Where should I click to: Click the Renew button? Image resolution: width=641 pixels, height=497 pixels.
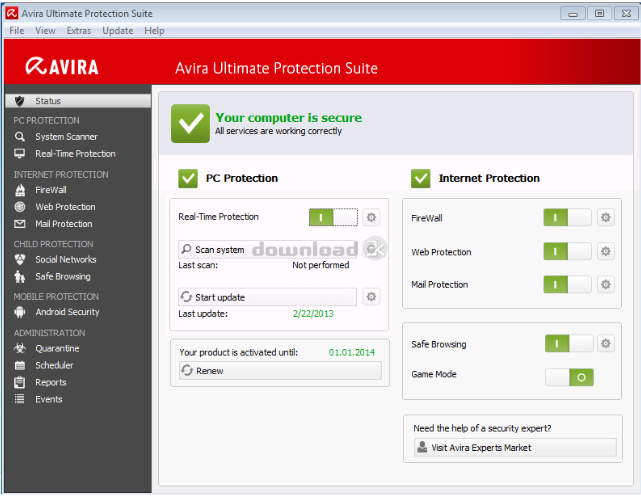pyautogui.click(x=278, y=371)
